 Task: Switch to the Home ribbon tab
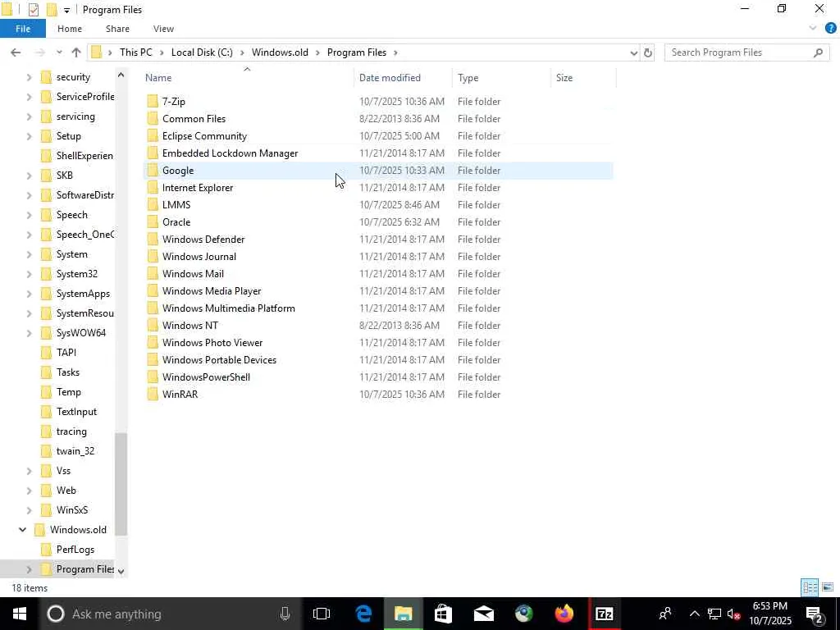(x=70, y=29)
